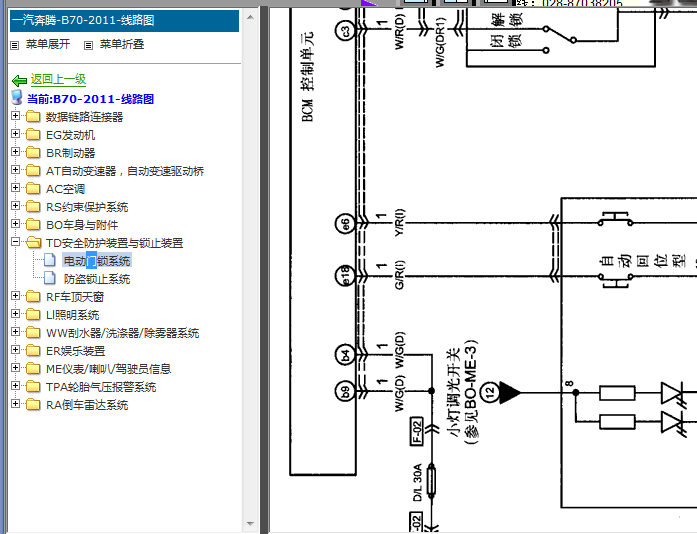Viewport: 697px width, 534px height.
Task: Click the 菜单展开 list icon
Action: coord(15,45)
